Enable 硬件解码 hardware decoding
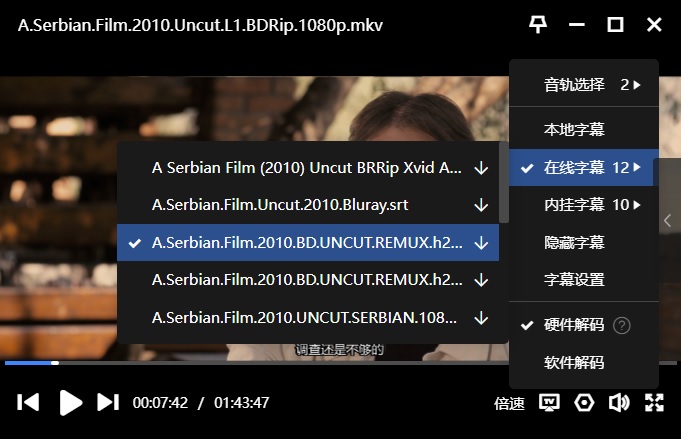 click(574, 325)
